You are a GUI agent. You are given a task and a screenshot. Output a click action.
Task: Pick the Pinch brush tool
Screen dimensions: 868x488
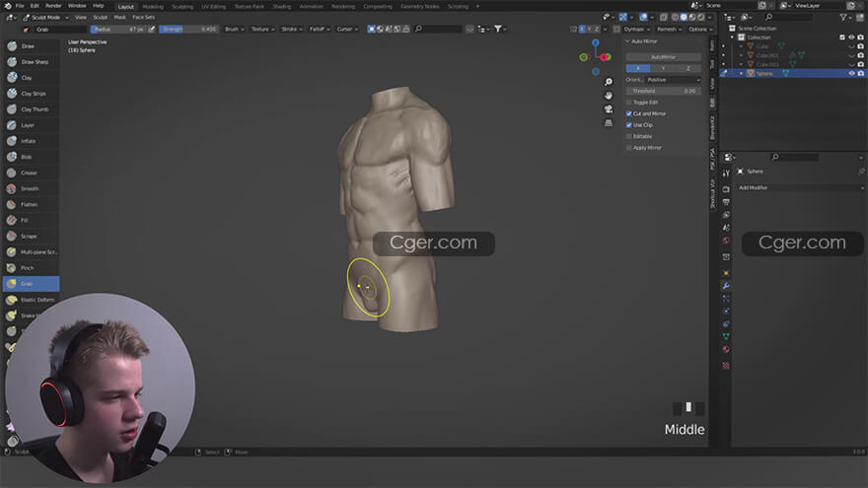31,268
